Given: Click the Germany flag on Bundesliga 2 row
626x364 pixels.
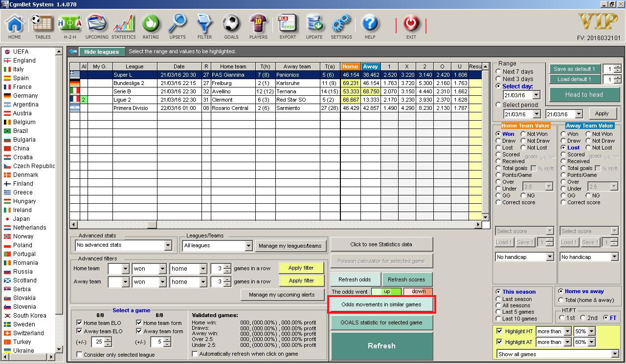Looking at the screenshot, I should tap(75, 83).
